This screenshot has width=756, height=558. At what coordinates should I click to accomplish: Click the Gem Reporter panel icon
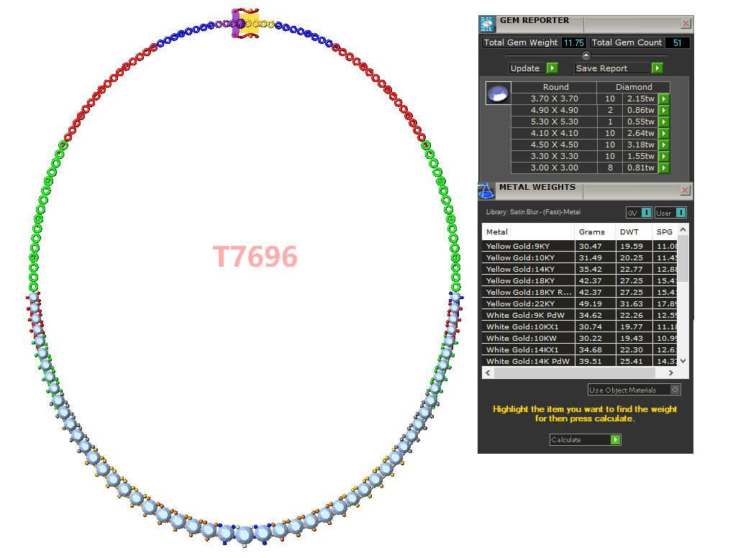(x=487, y=24)
